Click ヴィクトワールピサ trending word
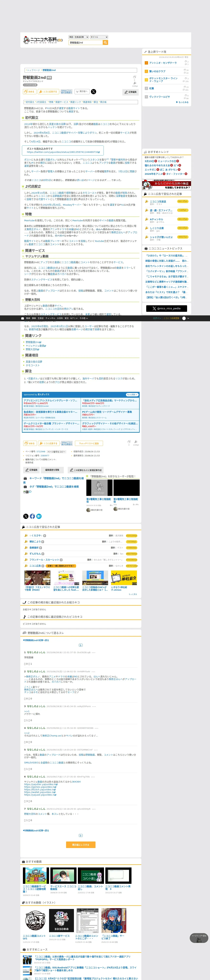This screenshot has width=210, height=980. click(x=159, y=97)
